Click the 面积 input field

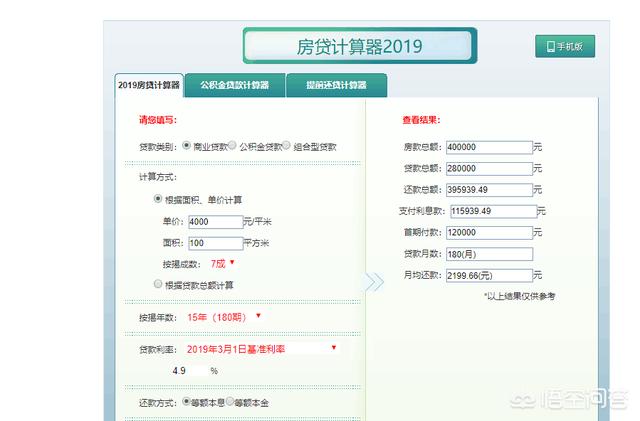215,243
